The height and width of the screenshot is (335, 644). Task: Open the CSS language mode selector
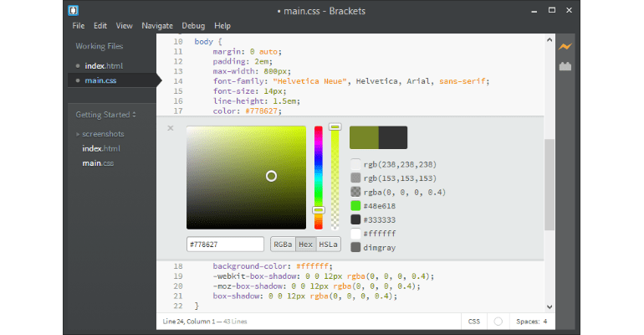473,321
